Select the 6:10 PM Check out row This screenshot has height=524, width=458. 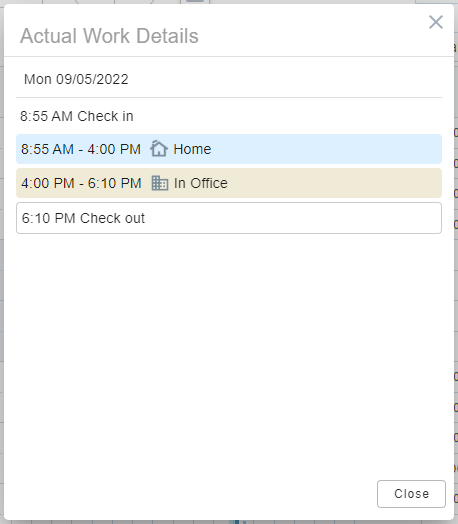[x=229, y=218]
